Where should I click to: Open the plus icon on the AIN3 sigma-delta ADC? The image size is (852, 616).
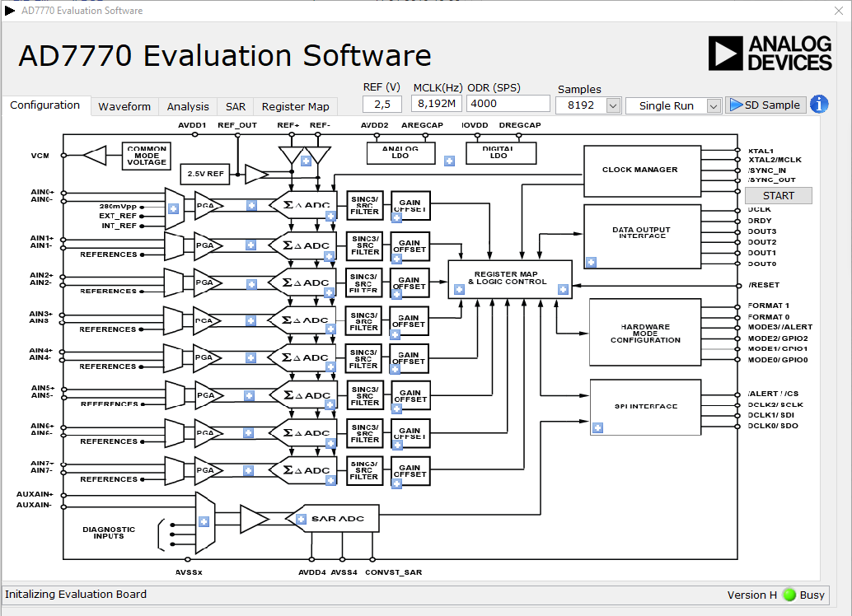(x=331, y=329)
